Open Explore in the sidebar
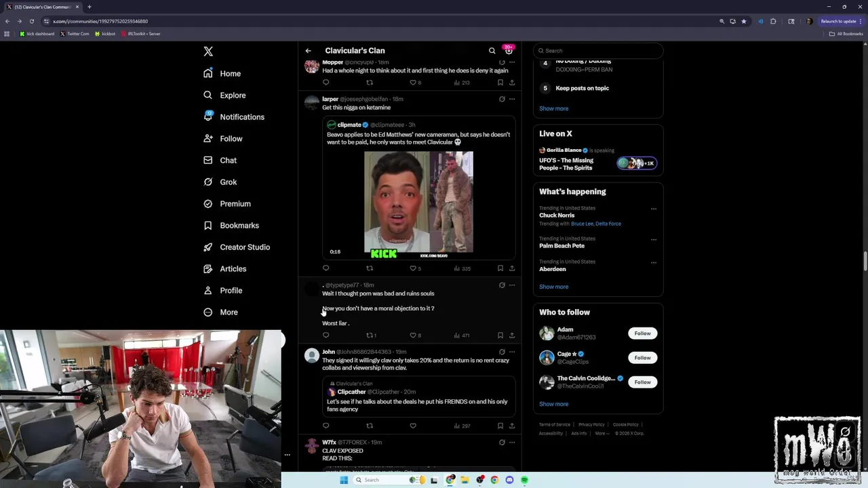This screenshot has height=488, width=868. [224, 95]
